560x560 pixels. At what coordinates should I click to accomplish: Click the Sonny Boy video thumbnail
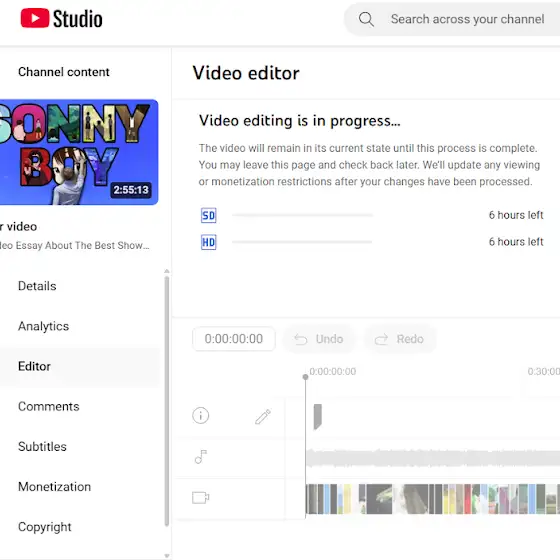tap(79, 152)
